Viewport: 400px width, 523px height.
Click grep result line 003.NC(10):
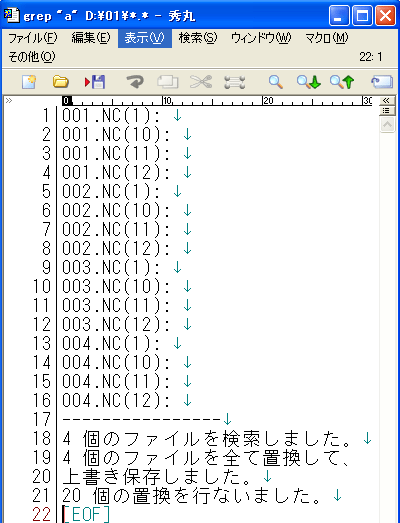tap(116, 287)
